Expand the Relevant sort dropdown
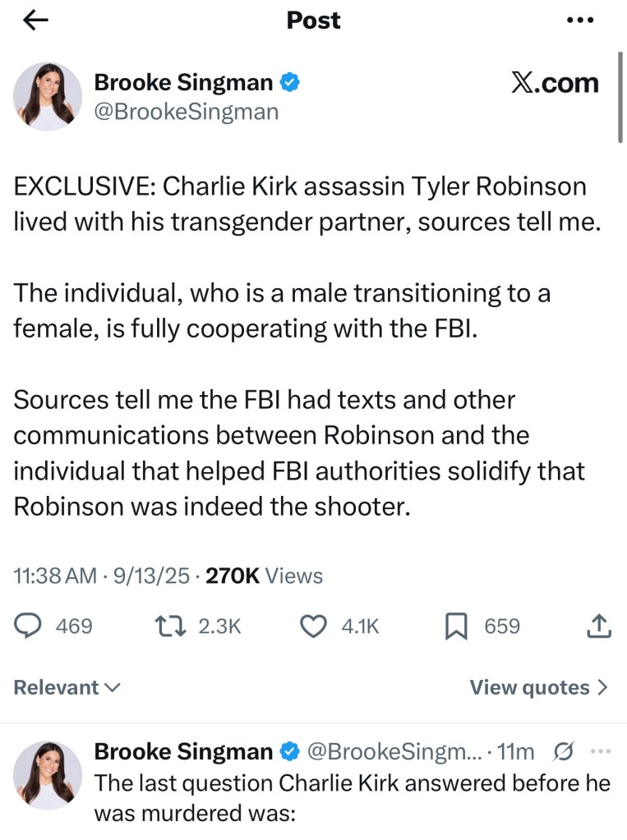This screenshot has width=627, height=840. (67, 687)
